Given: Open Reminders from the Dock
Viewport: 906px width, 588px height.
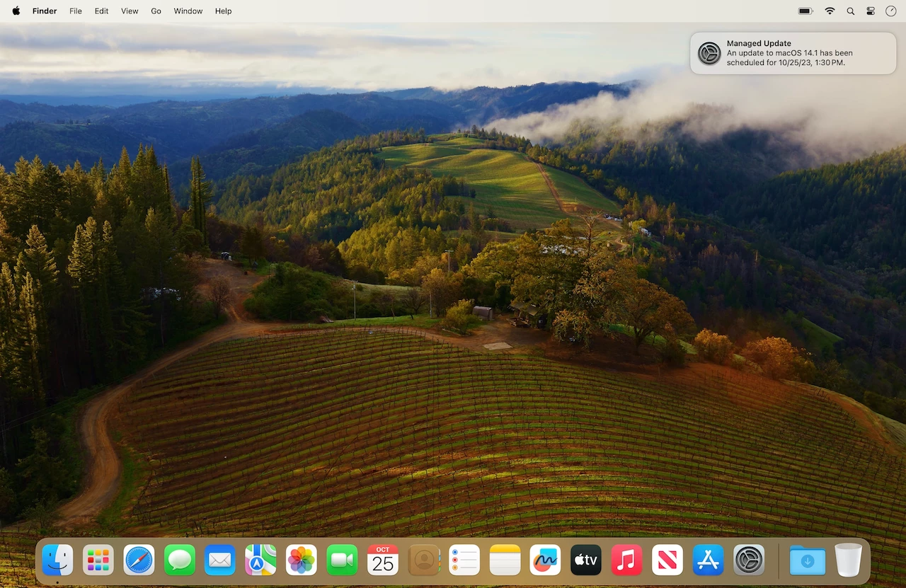Looking at the screenshot, I should 464,560.
